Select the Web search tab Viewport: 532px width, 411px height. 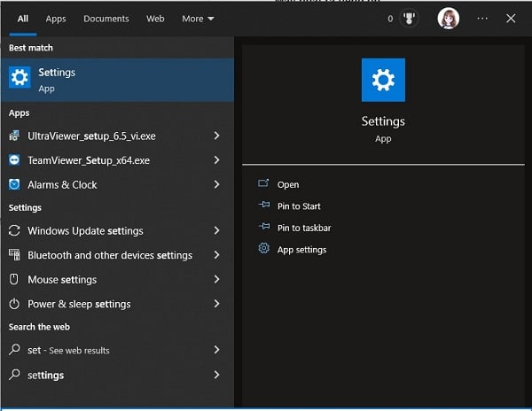tap(155, 19)
